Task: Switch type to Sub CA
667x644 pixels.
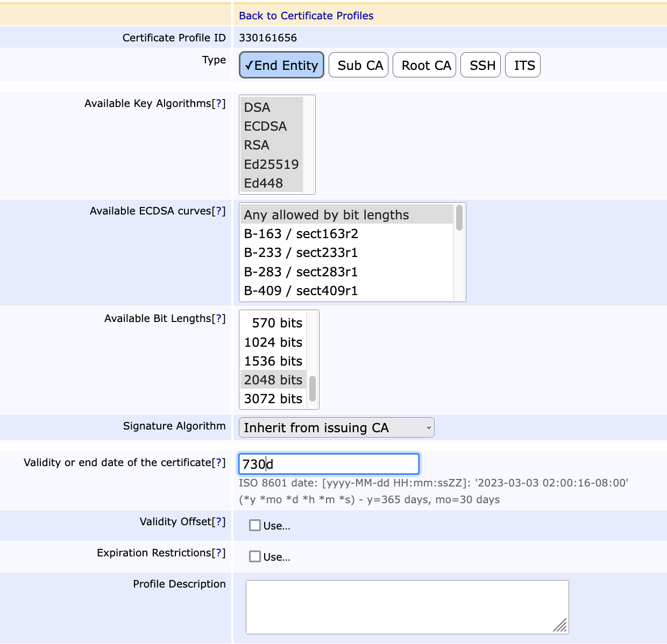Action: (x=359, y=65)
